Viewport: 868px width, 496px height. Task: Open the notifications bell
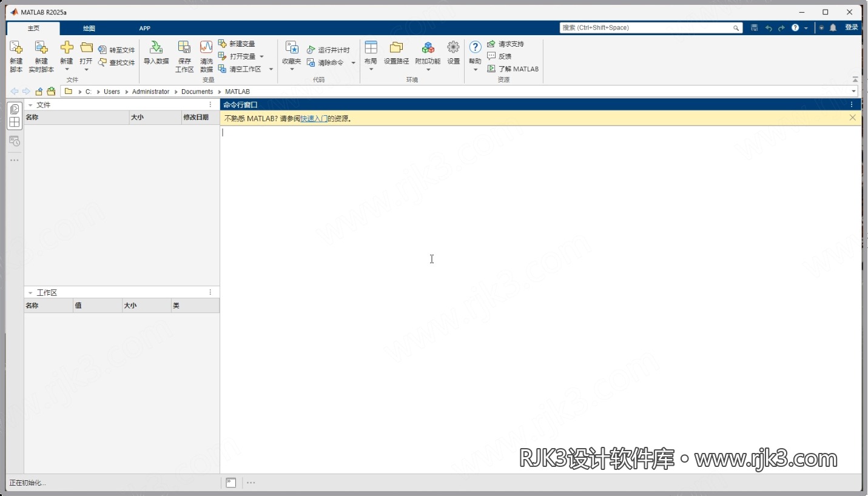click(833, 28)
